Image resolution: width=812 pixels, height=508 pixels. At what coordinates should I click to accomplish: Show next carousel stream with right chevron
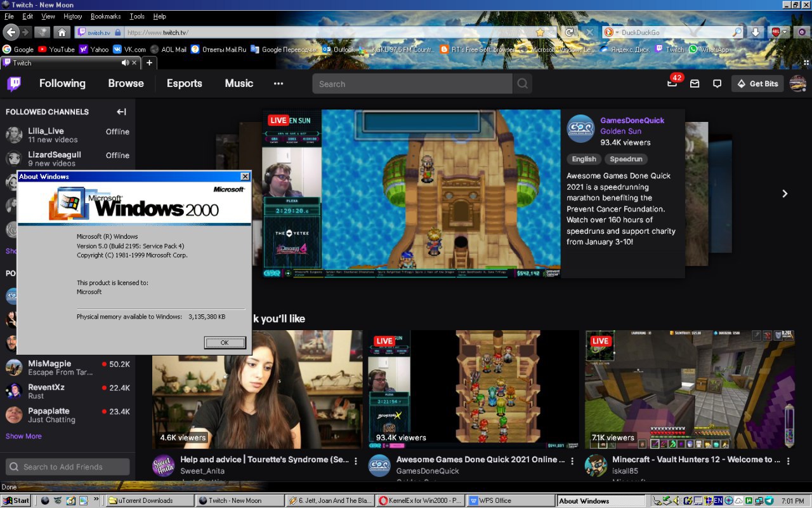[x=785, y=194]
